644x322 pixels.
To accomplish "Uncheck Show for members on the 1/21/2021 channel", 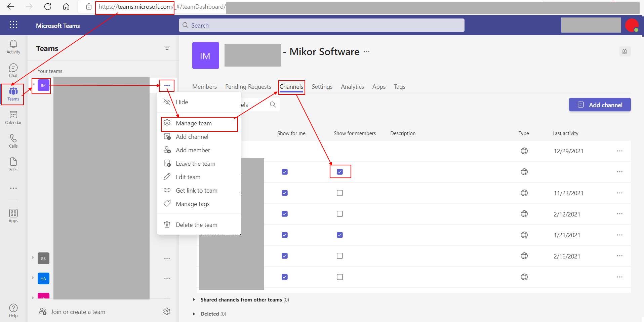I will (x=340, y=235).
